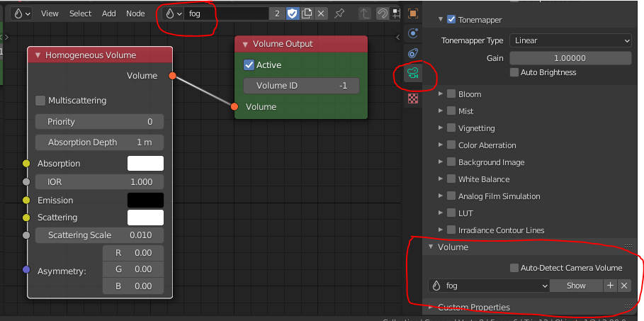Image resolution: width=644 pixels, height=321 pixels.
Task: Open the Node menu
Action: [135, 13]
